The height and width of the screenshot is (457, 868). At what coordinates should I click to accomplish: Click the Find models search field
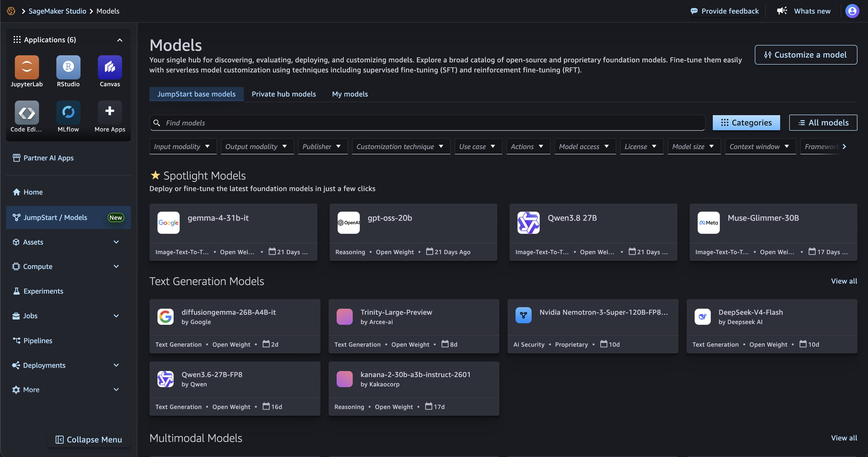pyautogui.click(x=427, y=123)
